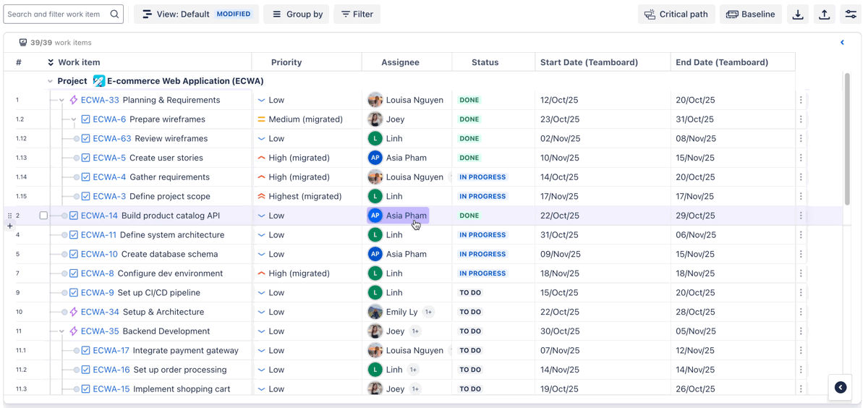Click the Filter button
This screenshot has width=868, height=408.
coord(357,14)
